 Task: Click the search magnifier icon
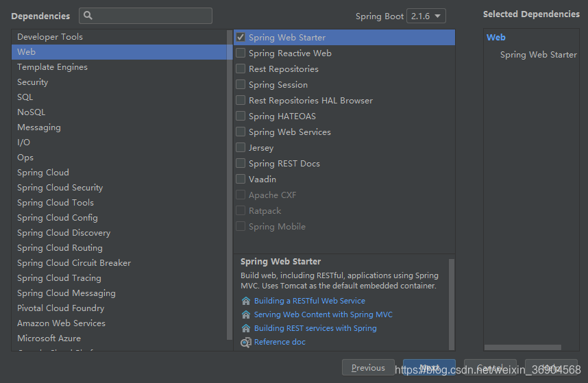tap(88, 15)
